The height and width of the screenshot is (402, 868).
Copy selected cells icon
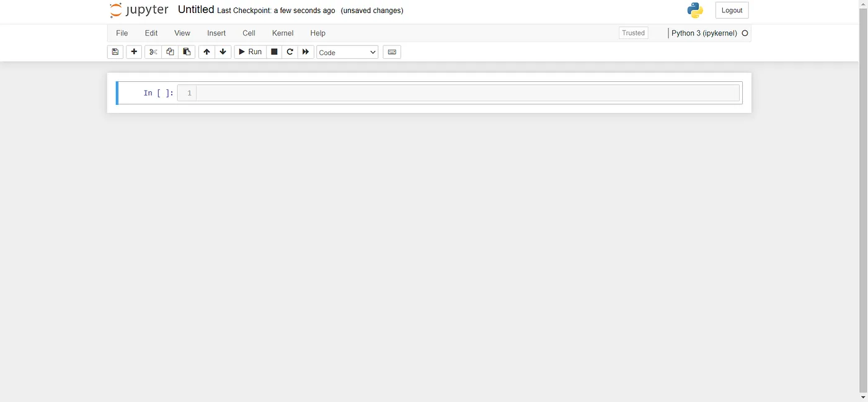[x=170, y=52]
